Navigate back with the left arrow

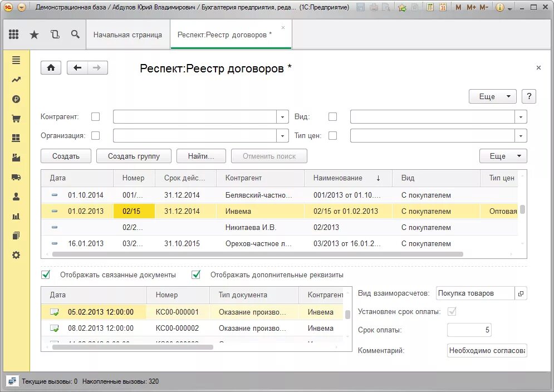pos(77,67)
